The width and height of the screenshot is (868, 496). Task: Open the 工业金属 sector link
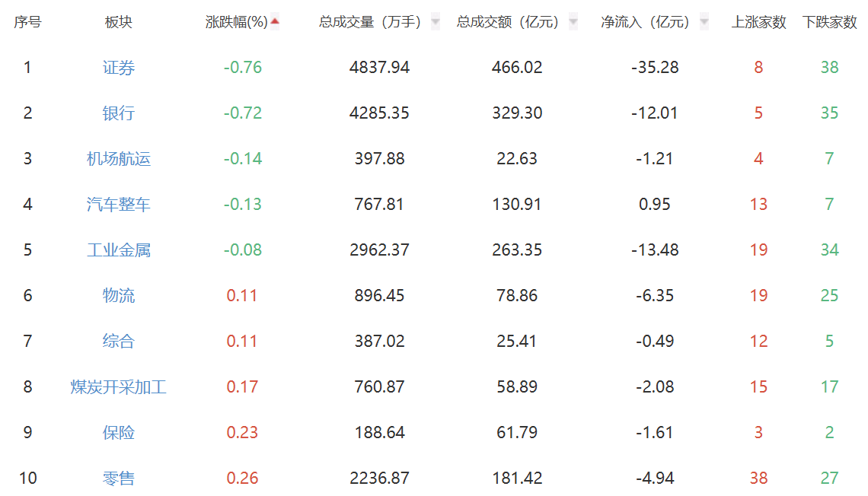pos(119,250)
